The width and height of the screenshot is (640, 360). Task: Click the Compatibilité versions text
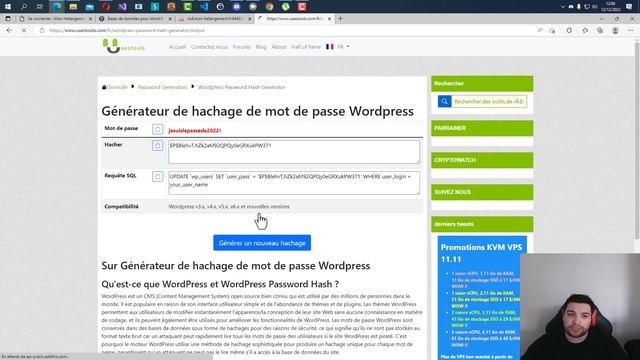(x=229, y=207)
